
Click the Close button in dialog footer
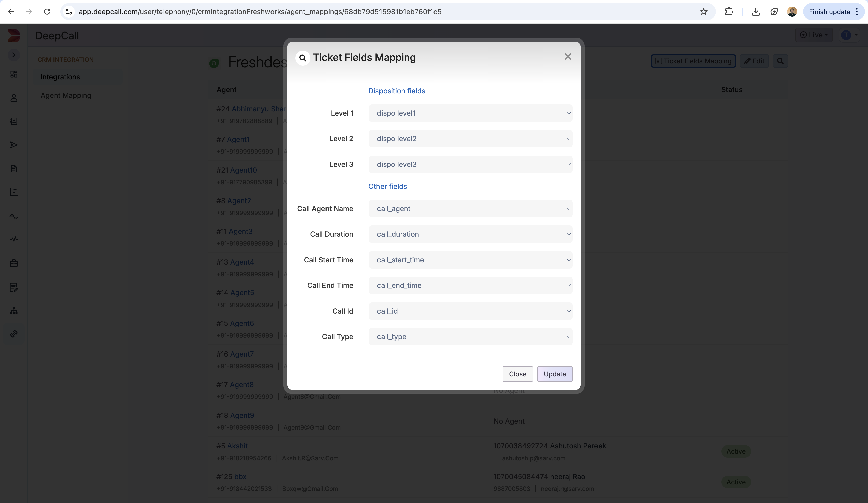pos(517,374)
